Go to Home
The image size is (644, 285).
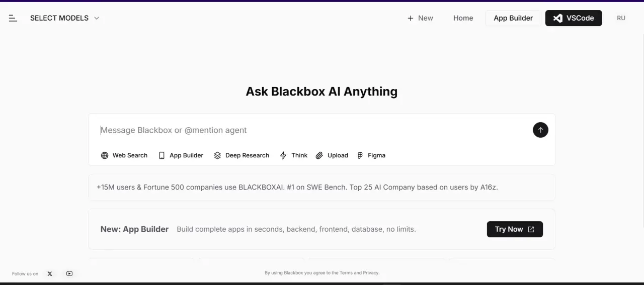(463, 18)
